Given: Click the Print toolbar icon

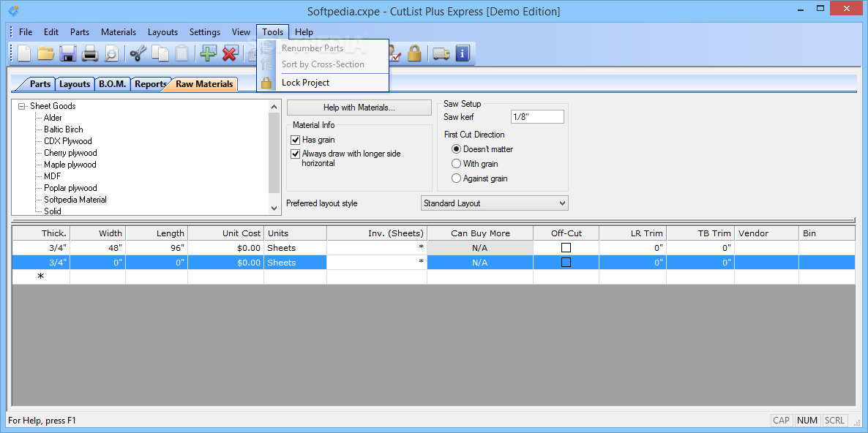Looking at the screenshot, I should (x=90, y=53).
